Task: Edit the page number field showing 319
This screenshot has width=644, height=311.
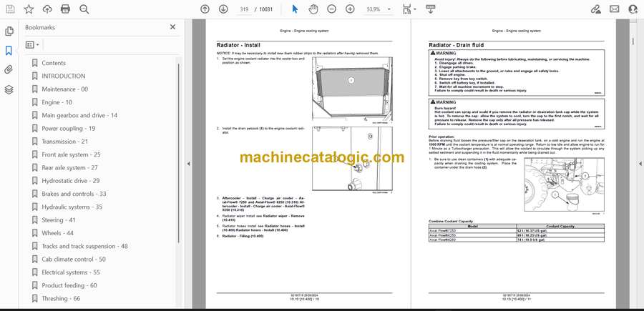Action: [x=244, y=9]
